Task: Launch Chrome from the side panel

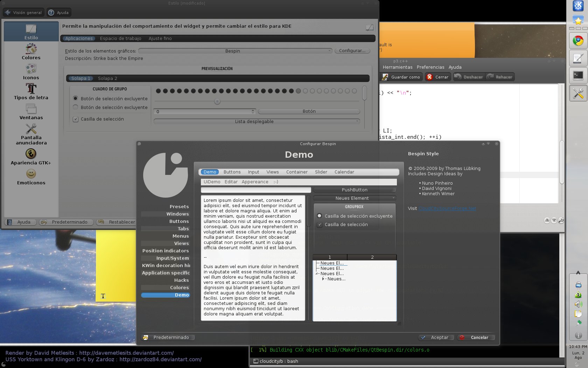Action: click(x=578, y=41)
